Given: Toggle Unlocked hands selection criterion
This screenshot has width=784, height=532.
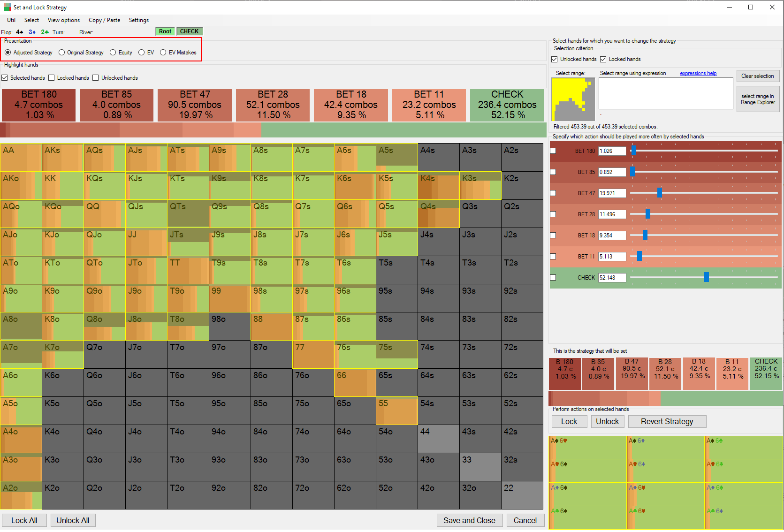Looking at the screenshot, I should (555, 59).
